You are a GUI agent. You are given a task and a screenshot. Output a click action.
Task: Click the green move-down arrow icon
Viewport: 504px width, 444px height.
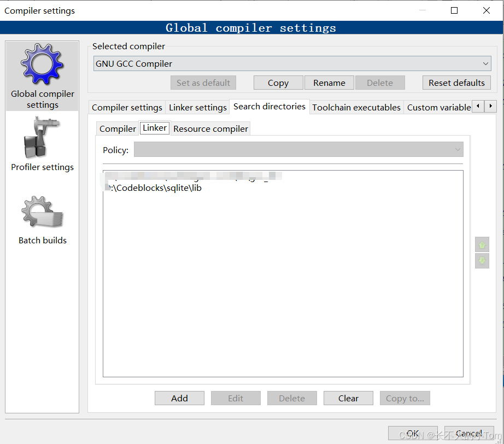482,261
